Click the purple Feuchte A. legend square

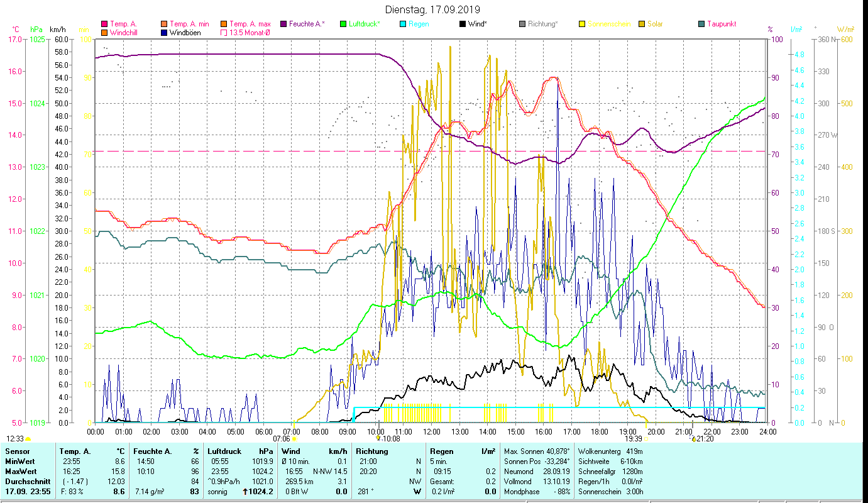[x=283, y=24]
